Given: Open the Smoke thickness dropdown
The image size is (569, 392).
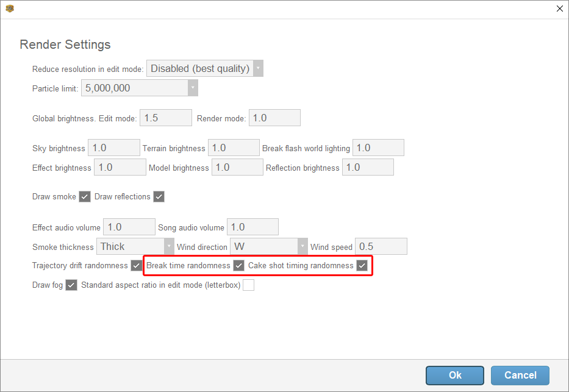Looking at the screenshot, I should [x=135, y=246].
